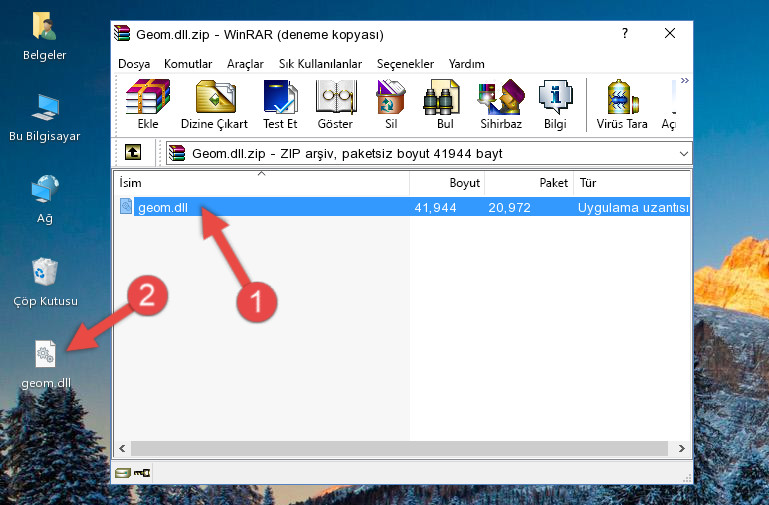The height and width of the screenshot is (505, 769).
Task: Click the Sil delete icon
Action: pyautogui.click(x=391, y=104)
